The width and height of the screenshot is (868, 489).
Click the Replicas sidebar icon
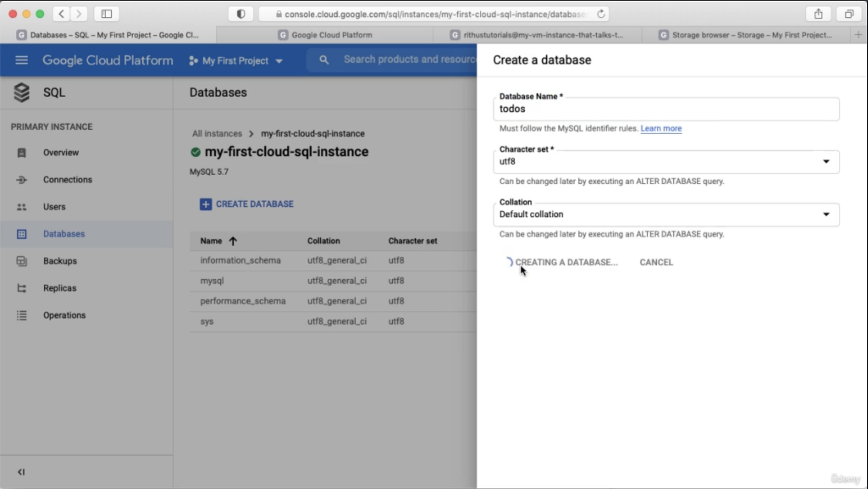point(21,288)
